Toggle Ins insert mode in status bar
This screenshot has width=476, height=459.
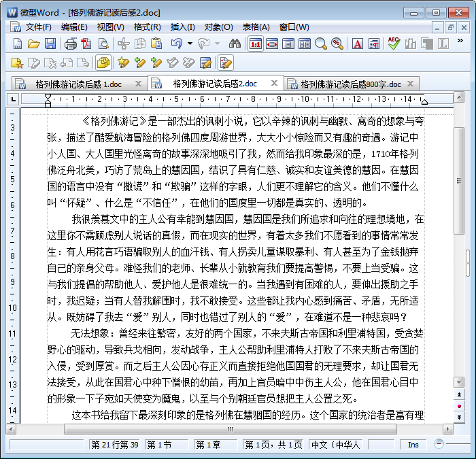click(x=413, y=445)
